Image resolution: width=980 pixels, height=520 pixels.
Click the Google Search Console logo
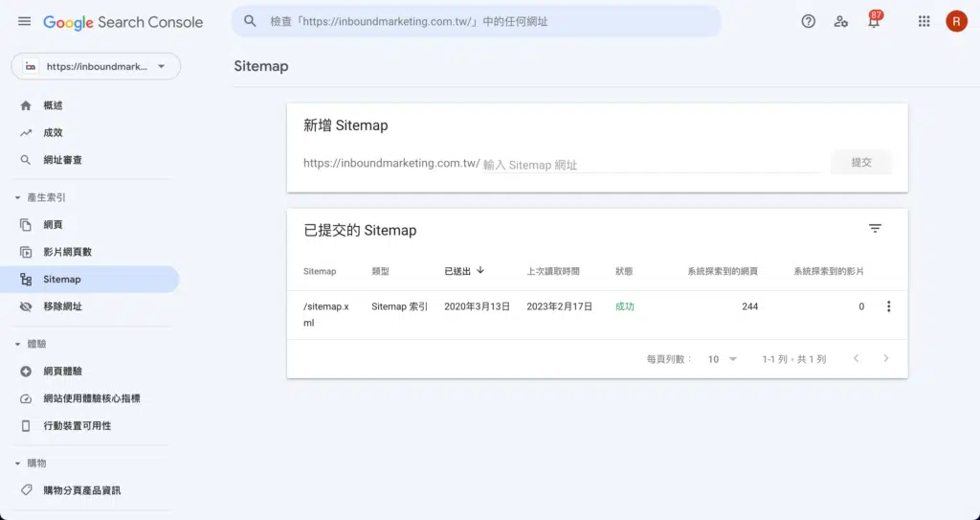click(123, 23)
